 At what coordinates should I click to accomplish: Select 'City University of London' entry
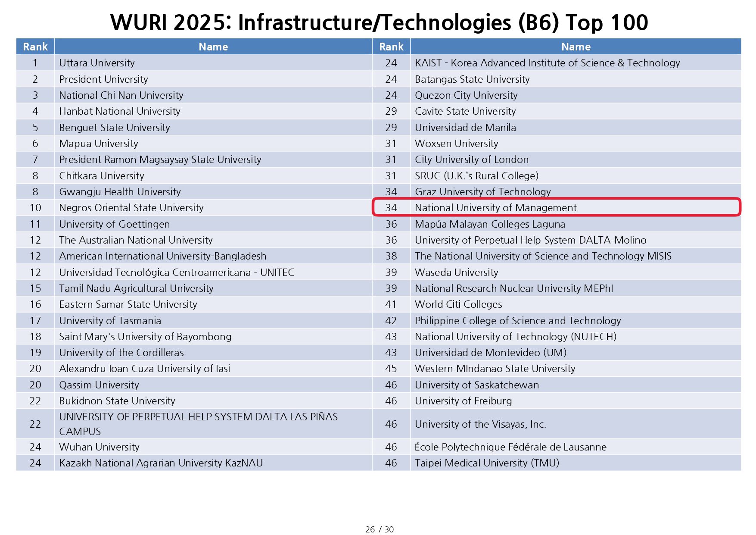click(472, 160)
